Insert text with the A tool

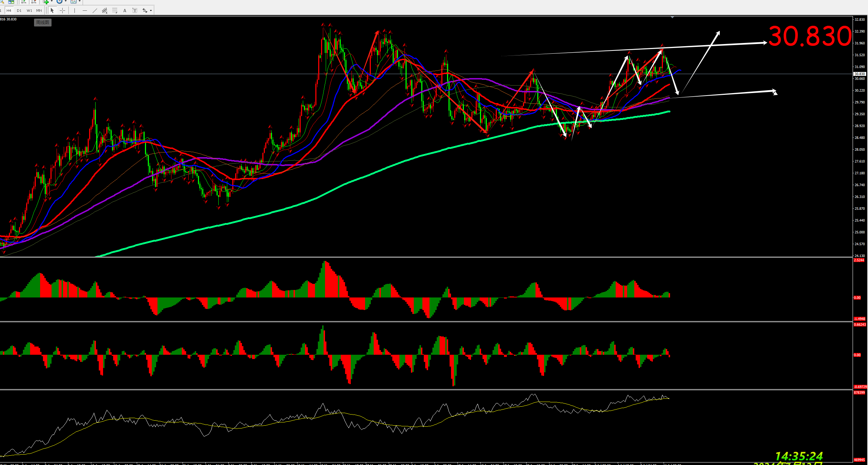pos(125,10)
